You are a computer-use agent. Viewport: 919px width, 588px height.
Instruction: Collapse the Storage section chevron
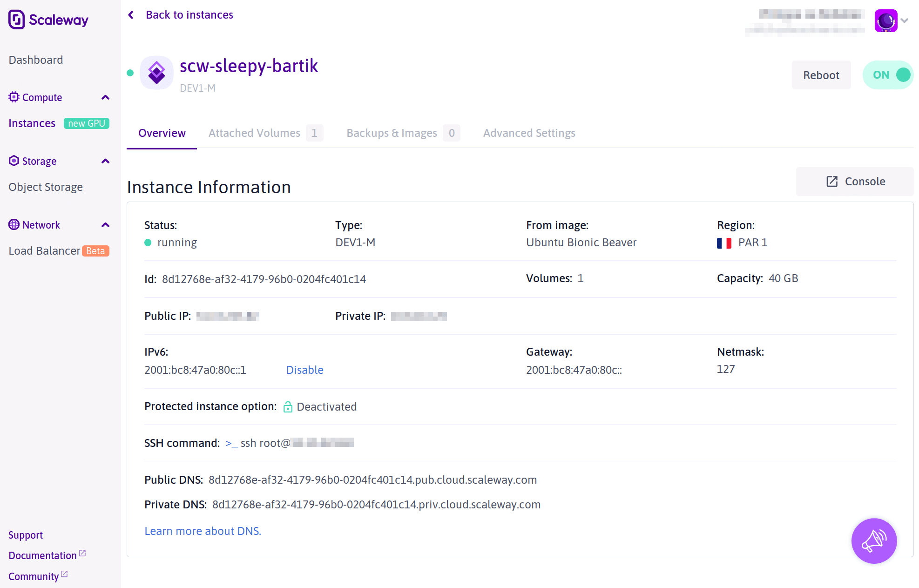pos(106,161)
